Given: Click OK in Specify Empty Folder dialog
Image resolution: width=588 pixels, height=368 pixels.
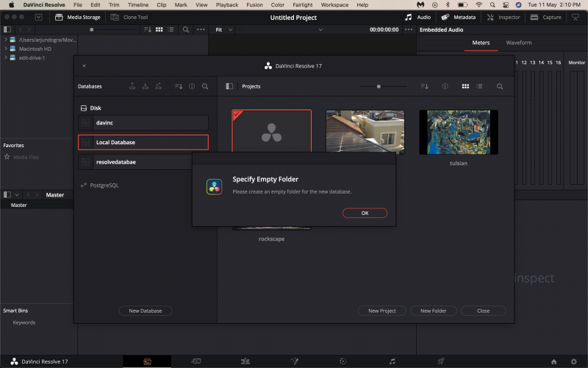Looking at the screenshot, I should 365,213.
